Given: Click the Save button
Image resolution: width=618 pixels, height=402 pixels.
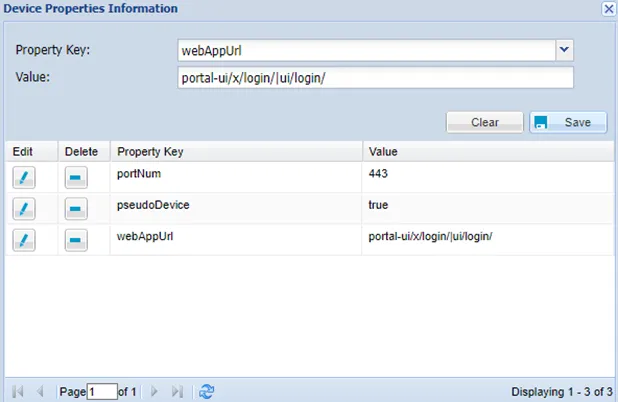Looking at the screenshot, I should (x=568, y=122).
